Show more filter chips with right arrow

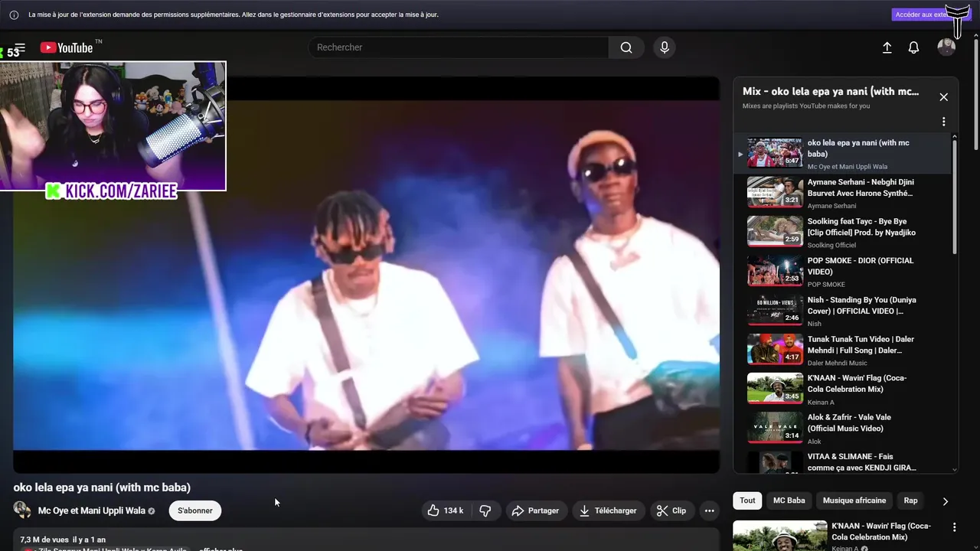coord(945,501)
